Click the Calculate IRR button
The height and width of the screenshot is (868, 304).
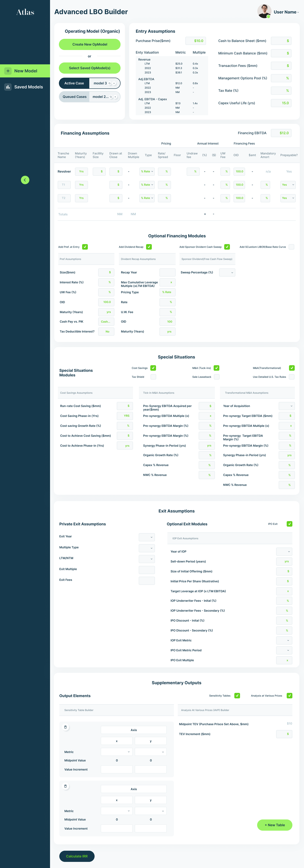point(77,856)
